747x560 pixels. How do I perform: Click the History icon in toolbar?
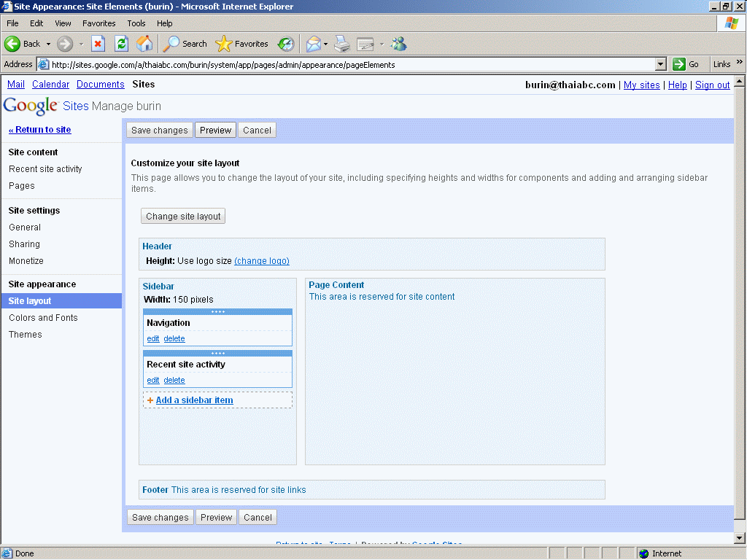click(x=286, y=44)
